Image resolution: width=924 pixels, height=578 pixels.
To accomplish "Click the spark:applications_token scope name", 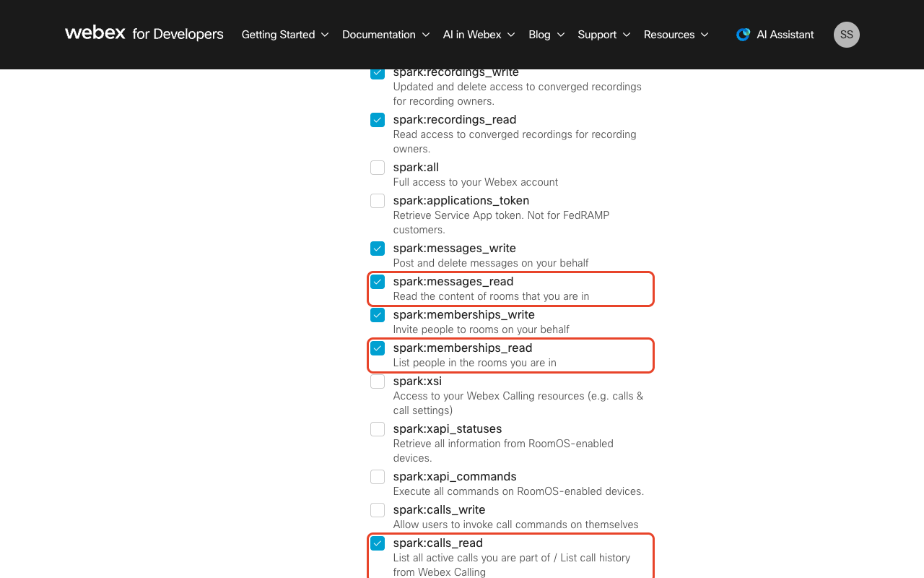I will [x=461, y=201].
